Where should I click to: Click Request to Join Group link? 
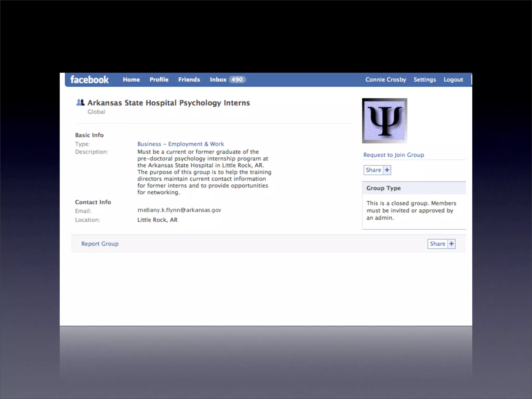[394, 155]
